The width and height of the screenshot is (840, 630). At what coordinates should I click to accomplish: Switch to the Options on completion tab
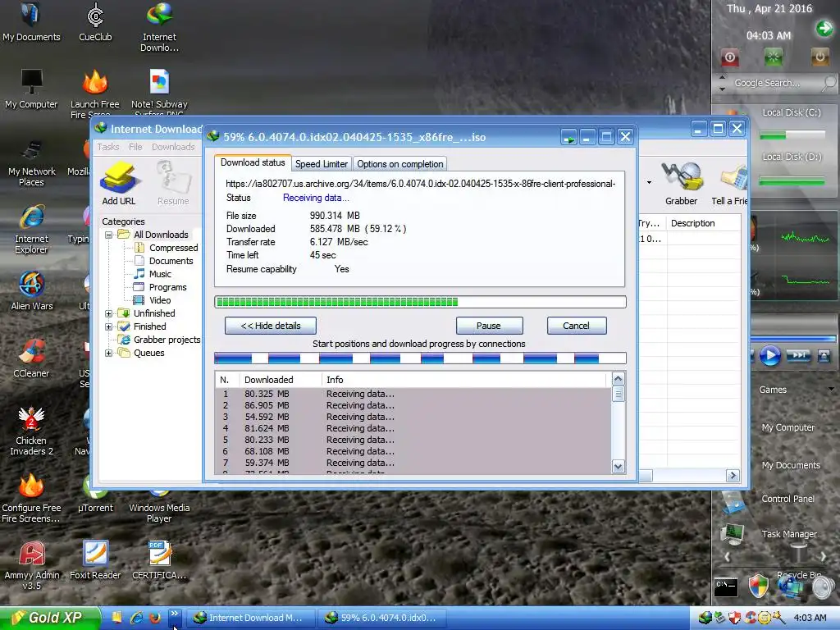tap(400, 164)
